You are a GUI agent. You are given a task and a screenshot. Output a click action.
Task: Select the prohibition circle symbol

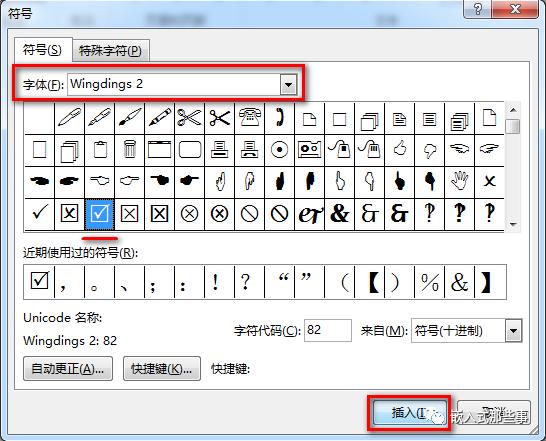[x=250, y=214]
